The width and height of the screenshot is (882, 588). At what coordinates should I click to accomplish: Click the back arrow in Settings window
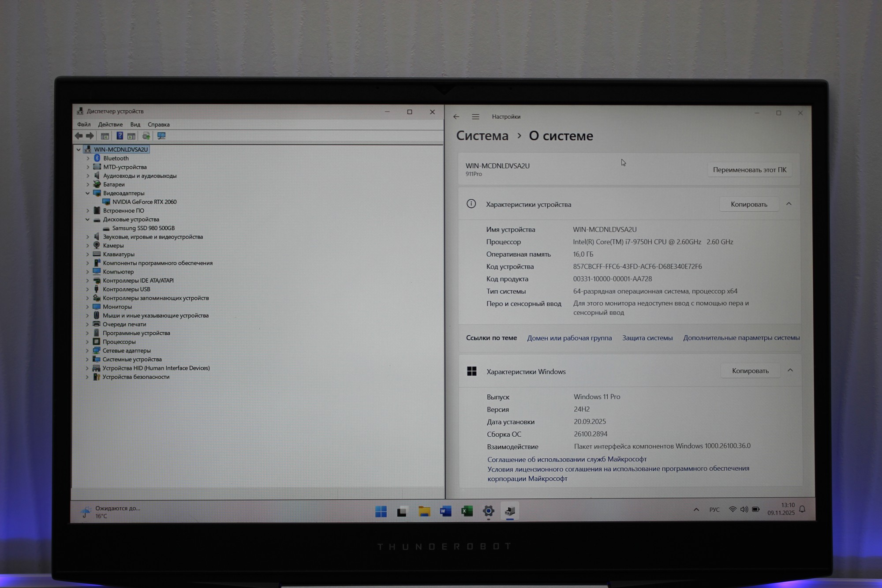(x=456, y=117)
